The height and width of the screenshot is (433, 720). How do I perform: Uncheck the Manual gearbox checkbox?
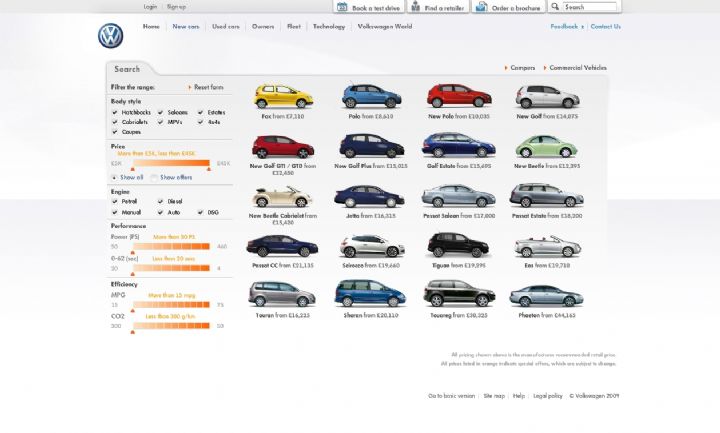(115, 212)
